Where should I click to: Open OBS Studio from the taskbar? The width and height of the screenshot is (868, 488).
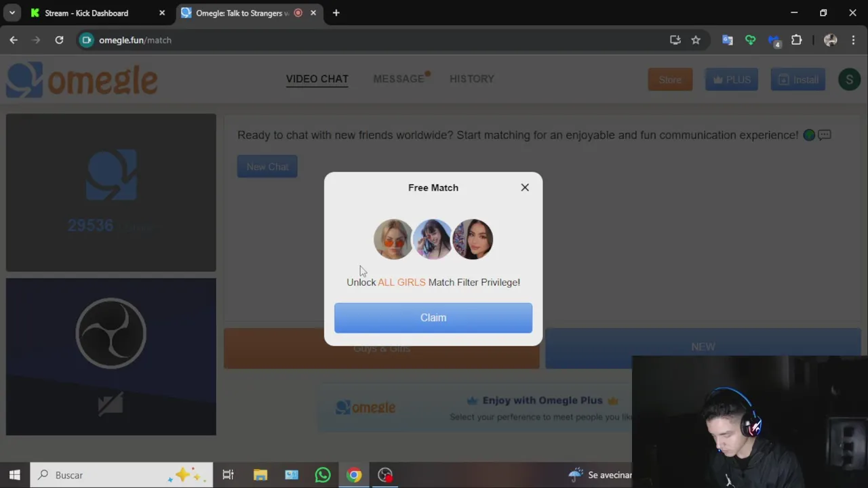(x=385, y=475)
